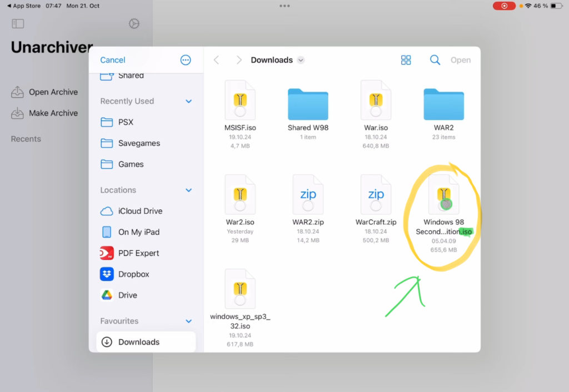The image size is (569, 392).
Task: Open the Savegames recent folder
Action: point(146,143)
